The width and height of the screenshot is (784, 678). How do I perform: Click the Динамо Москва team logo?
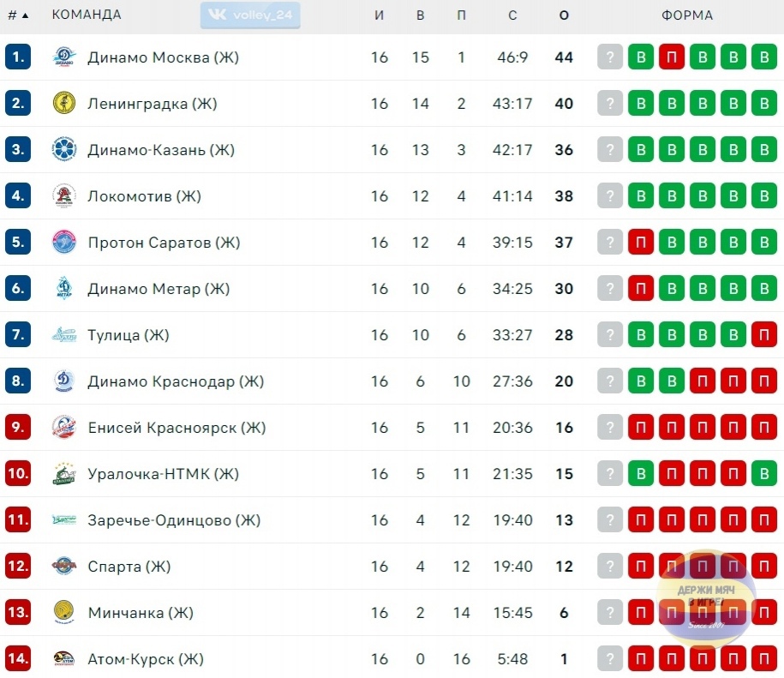pos(64,57)
